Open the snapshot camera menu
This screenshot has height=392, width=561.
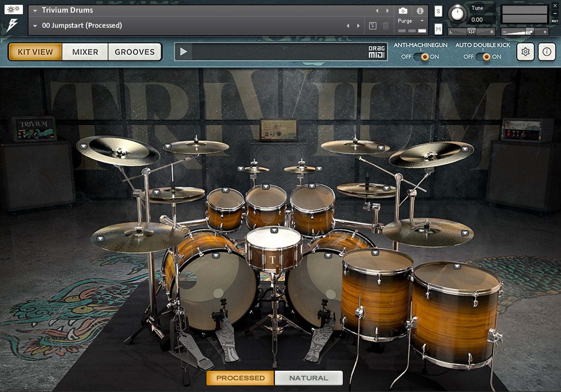[402, 11]
